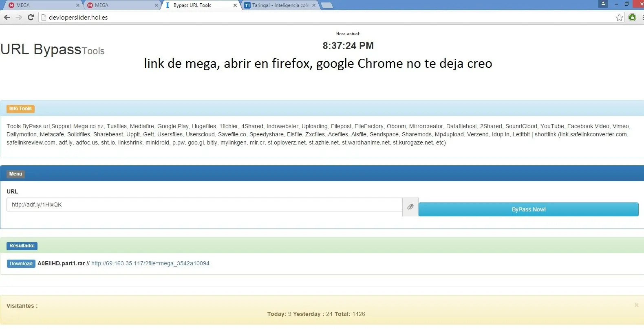
Task: Click the Info Tools orange label
Action: point(20,109)
